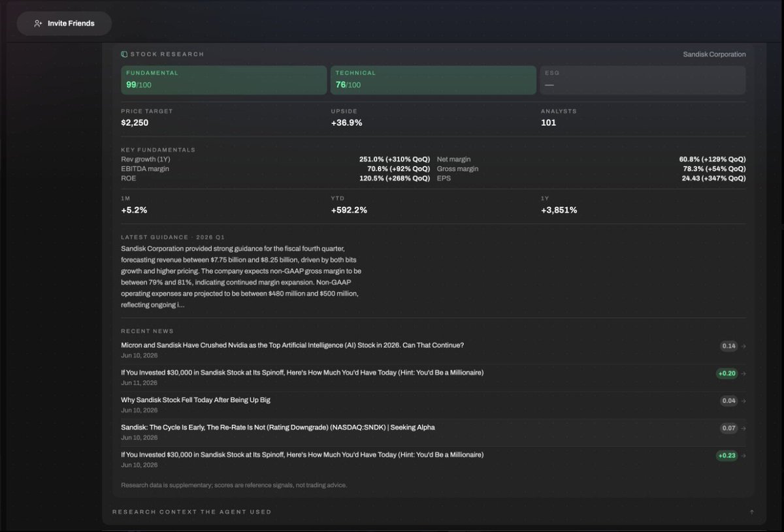Click the arrow next to the +0.23 score
Viewport: 784px width, 532px height.
coord(743,456)
